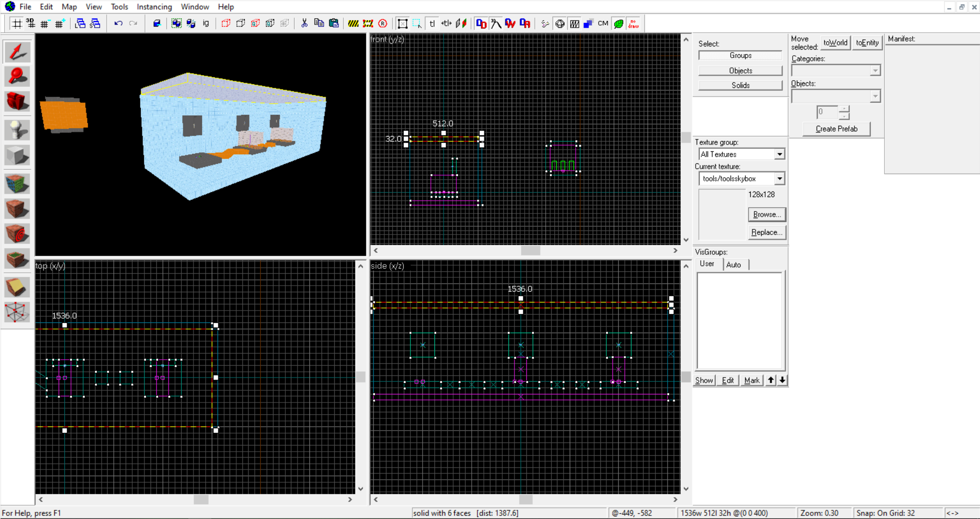Open the File menu
Screen dimensions: 980x519
pos(26,7)
